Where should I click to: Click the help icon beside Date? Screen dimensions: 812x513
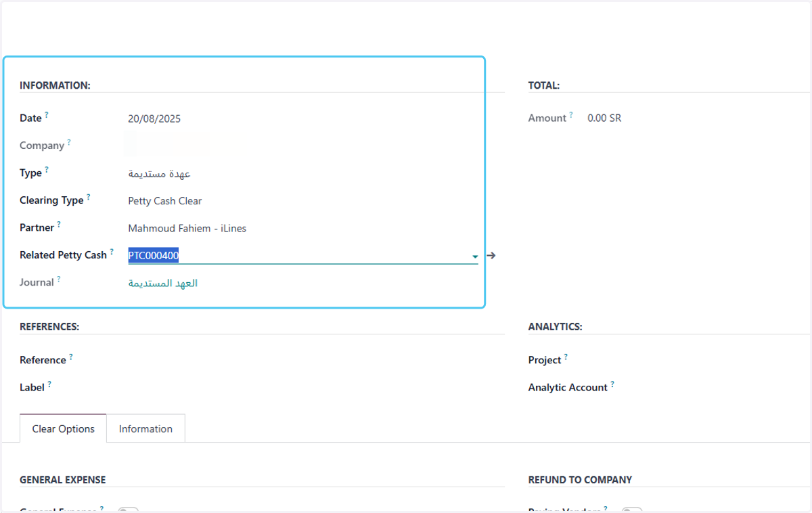47,115
